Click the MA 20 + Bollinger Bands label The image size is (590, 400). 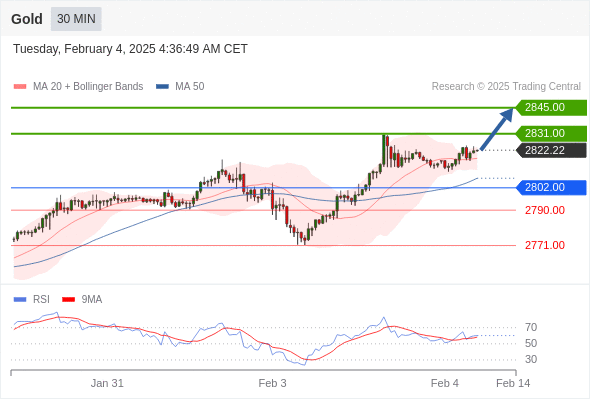[x=88, y=87]
